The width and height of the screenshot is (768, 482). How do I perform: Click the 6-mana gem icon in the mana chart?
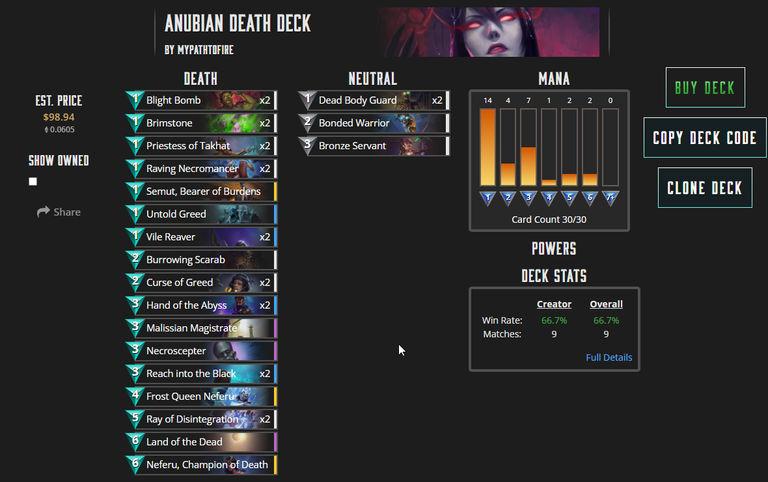(x=590, y=198)
